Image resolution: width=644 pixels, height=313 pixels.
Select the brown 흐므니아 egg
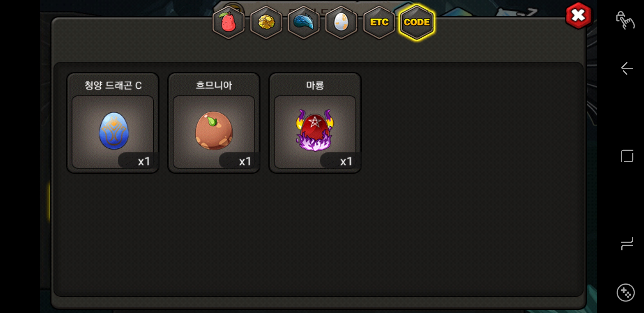(x=214, y=131)
